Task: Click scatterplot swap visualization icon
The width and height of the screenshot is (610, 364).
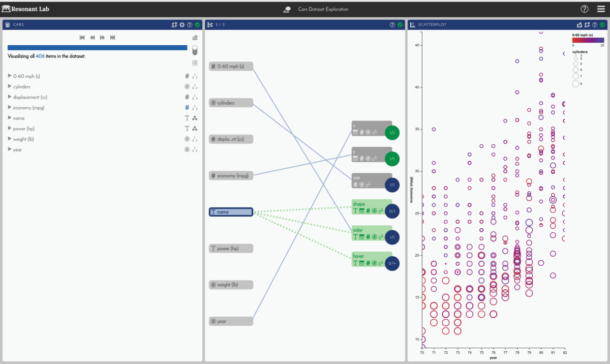Action: 587,24
